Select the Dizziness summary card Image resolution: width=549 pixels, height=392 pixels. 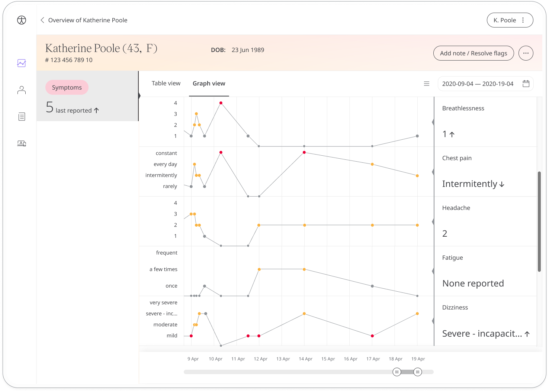coord(485,321)
